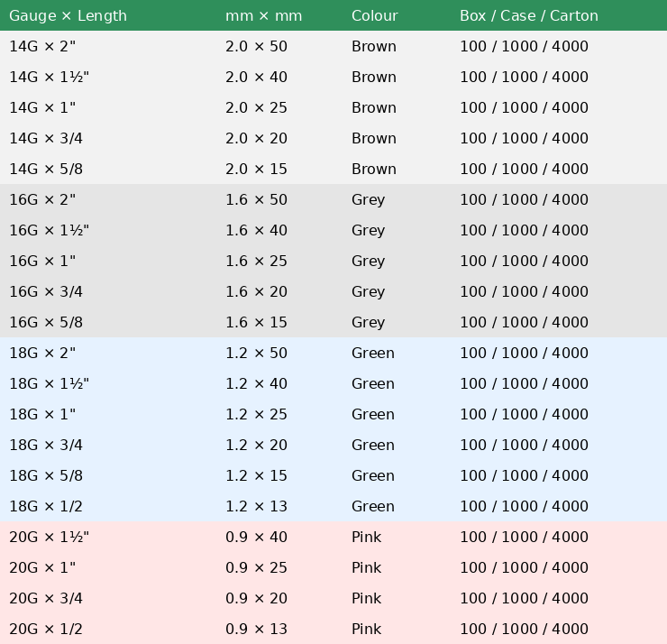The height and width of the screenshot is (644, 667).
Task: Select Green colour in the 18G × 3/4 row
Action: pos(372,446)
